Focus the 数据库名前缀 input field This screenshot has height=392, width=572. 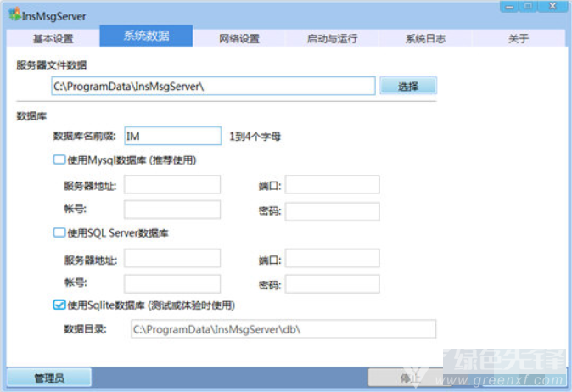point(172,136)
